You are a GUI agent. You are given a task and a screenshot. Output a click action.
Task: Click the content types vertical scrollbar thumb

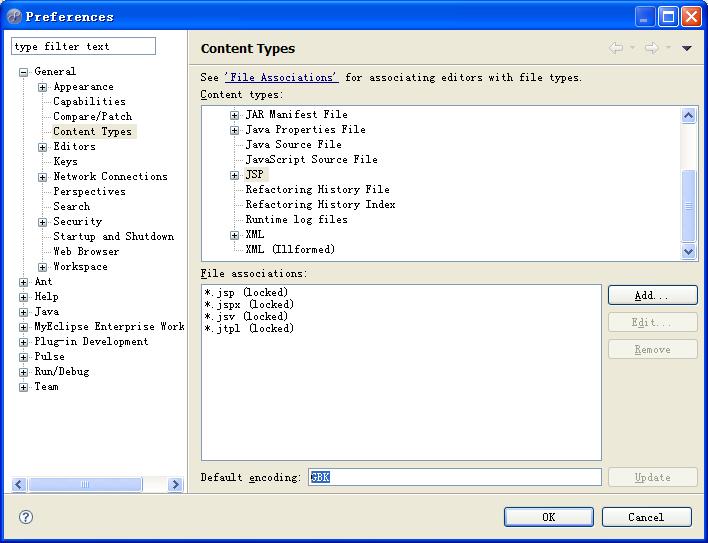pyautogui.click(x=689, y=205)
